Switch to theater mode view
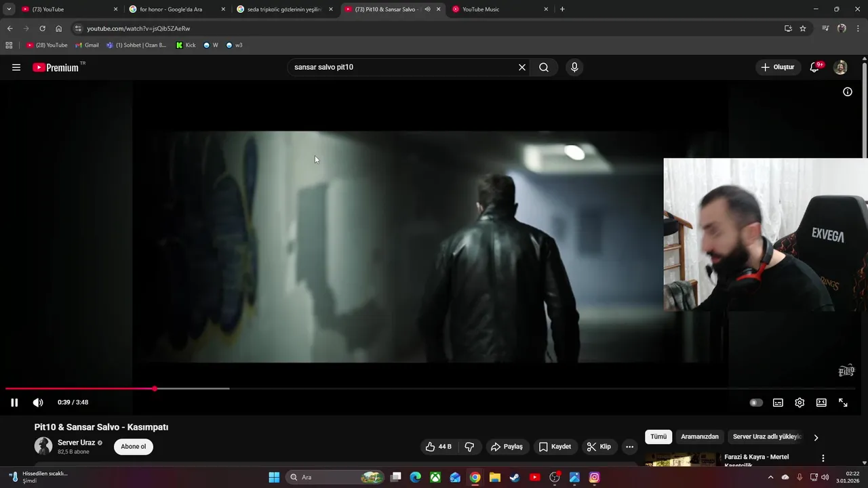The width and height of the screenshot is (868, 488). click(x=821, y=403)
